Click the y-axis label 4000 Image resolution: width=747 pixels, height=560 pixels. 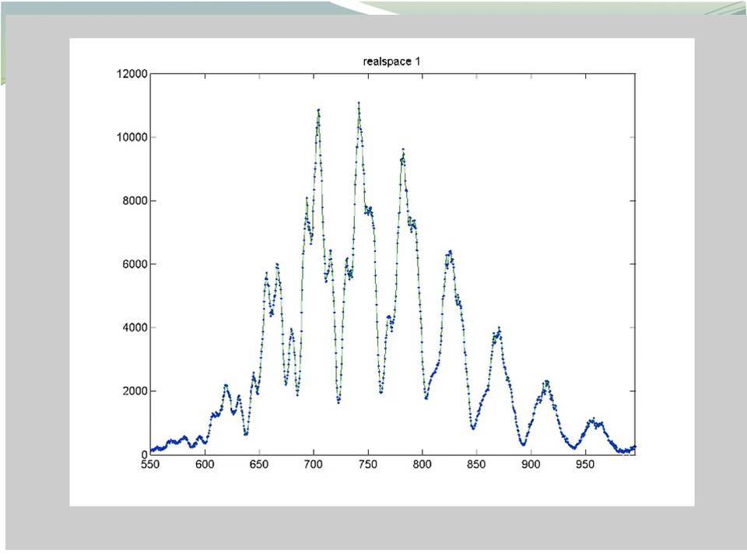point(135,327)
